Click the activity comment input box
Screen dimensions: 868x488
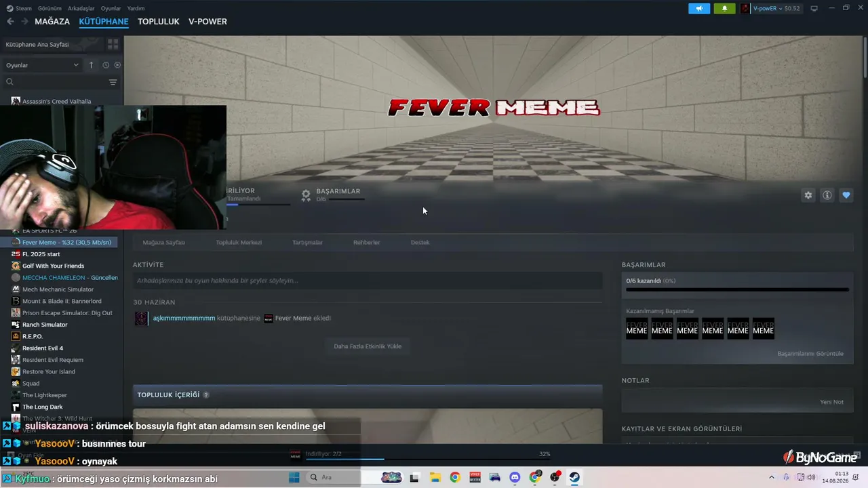368,281
